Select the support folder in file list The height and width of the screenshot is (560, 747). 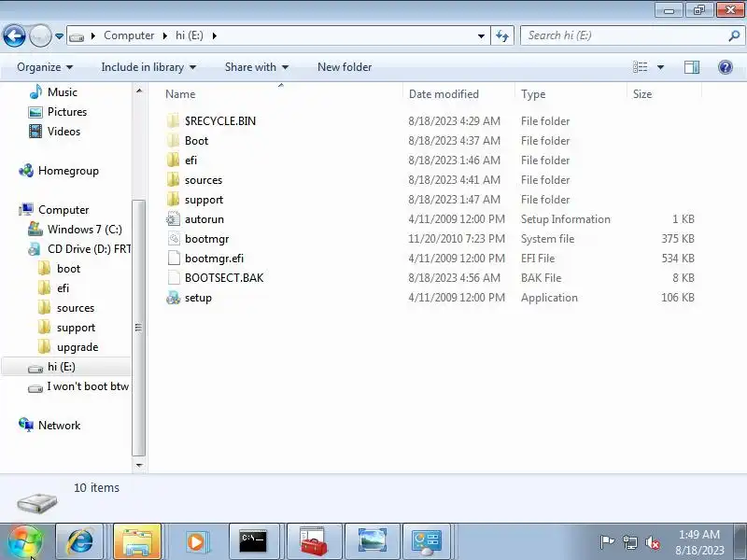[x=204, y=200]
